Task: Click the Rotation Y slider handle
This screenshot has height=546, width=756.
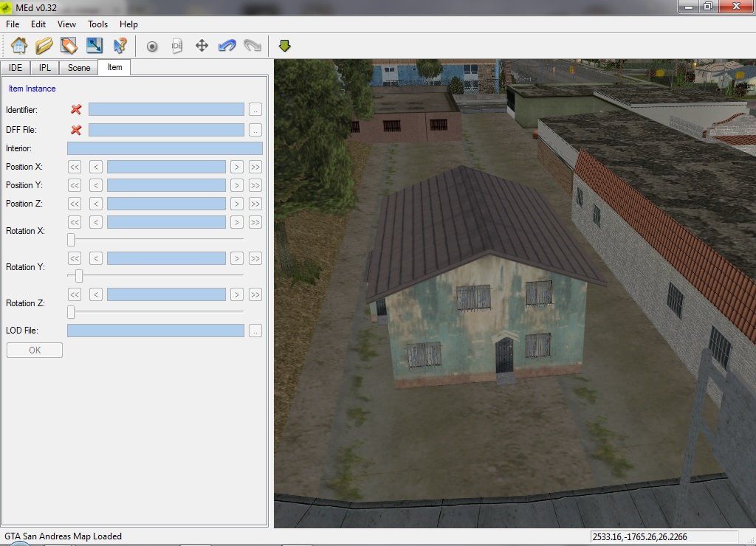Action: pos(78,276)
